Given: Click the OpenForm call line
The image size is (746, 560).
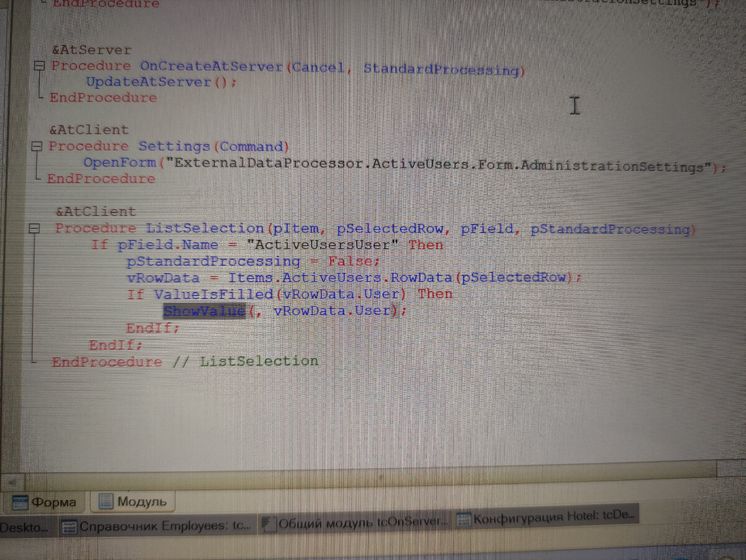Looking at the screenshot, I should tap(405, 165).
